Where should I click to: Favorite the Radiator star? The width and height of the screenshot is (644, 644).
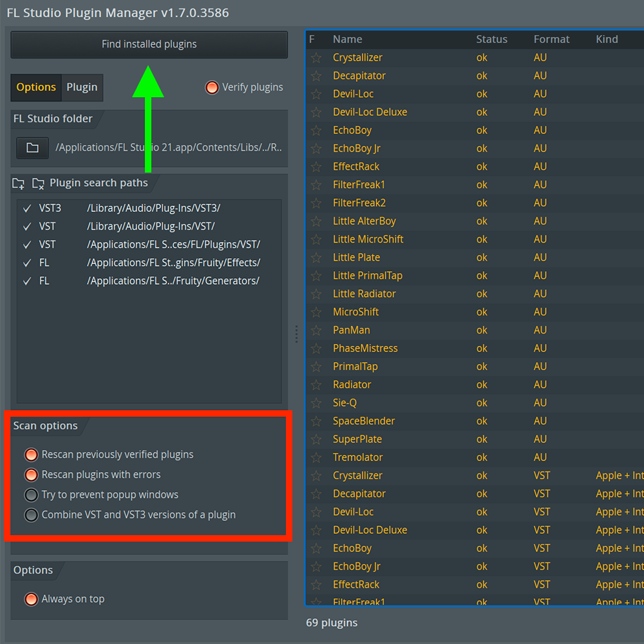pyautogui.click(x=316, y=385)
